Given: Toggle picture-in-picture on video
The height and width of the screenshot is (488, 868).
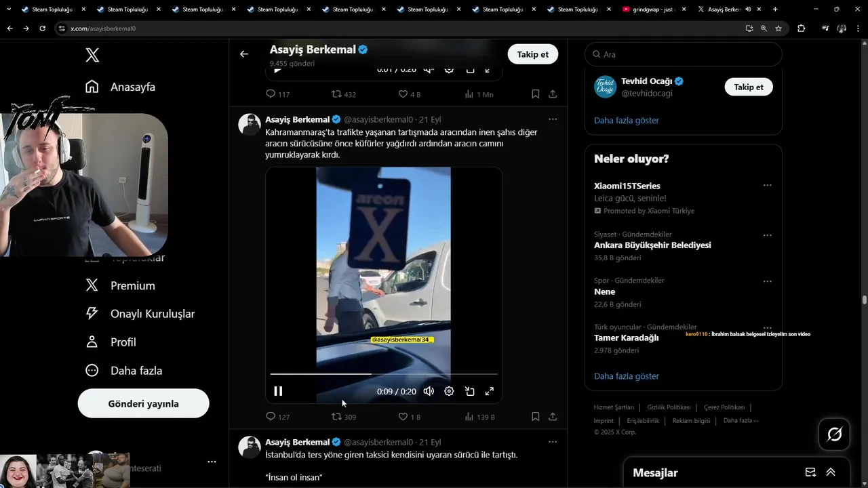Looking at the screenshot, I should click(x=469, y=391).
